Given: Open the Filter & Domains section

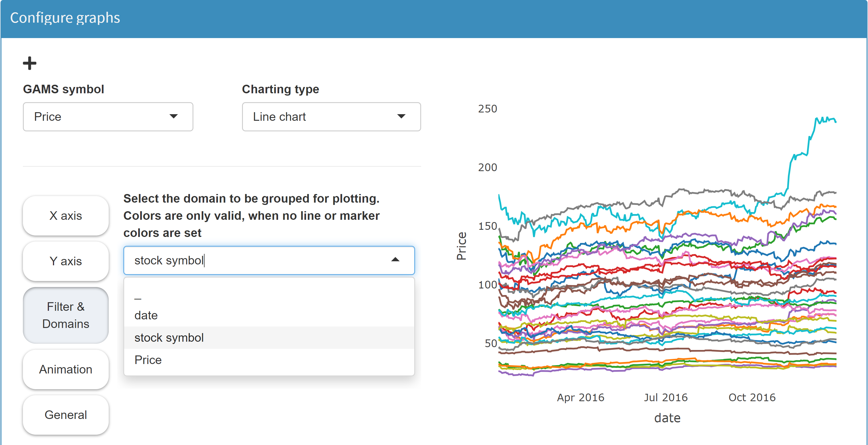Looking at the screenshot, I should (x=65, y=315).
